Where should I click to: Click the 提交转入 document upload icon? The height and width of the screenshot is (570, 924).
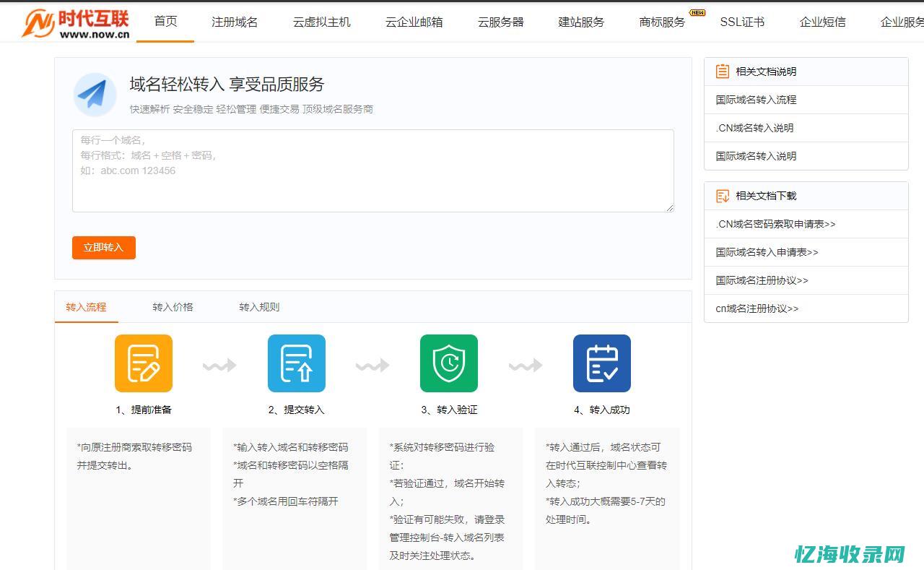296,363
